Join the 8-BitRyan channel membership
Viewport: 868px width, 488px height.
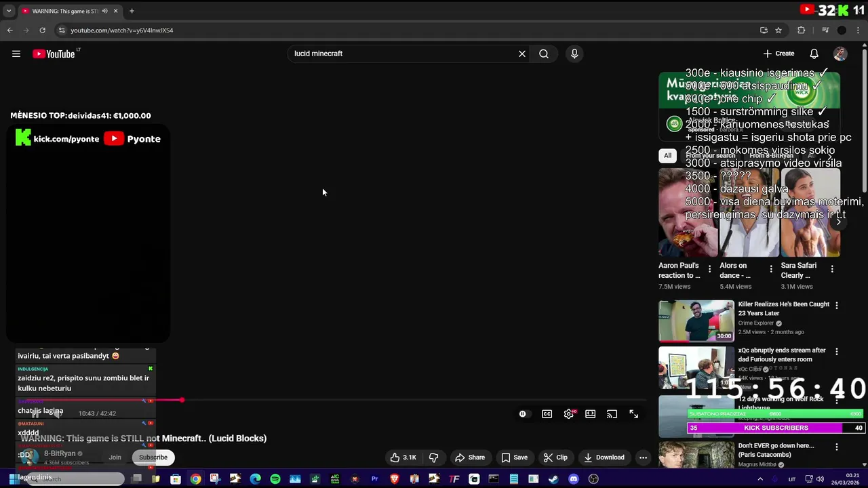pos(115,457)
